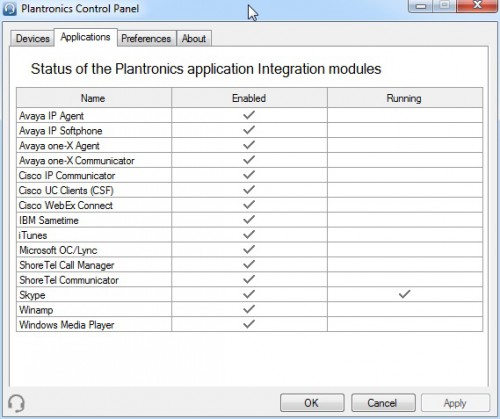The width and height of the screenshot is (500, 419).
Task: Open the About tab
Action: [x=194, y=38]
